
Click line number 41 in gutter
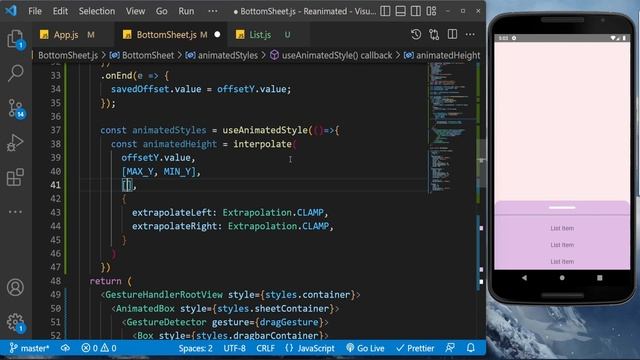click(56, 185)
